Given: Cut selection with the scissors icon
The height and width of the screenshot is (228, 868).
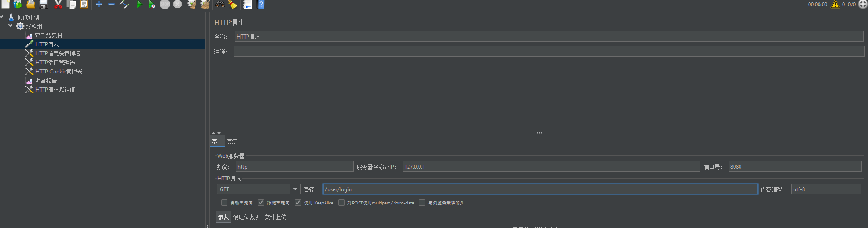Looking at the screenshot, I should (59, 4).
